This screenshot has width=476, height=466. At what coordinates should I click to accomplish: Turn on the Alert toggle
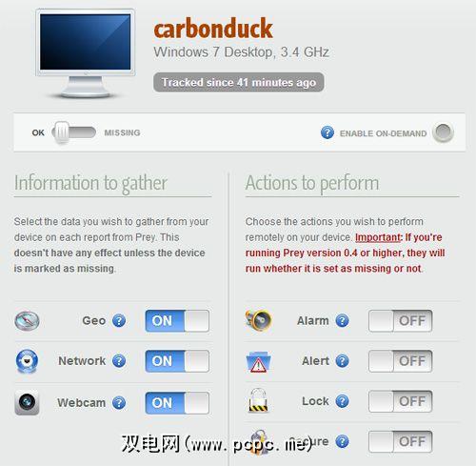click(x=400, y=361)
